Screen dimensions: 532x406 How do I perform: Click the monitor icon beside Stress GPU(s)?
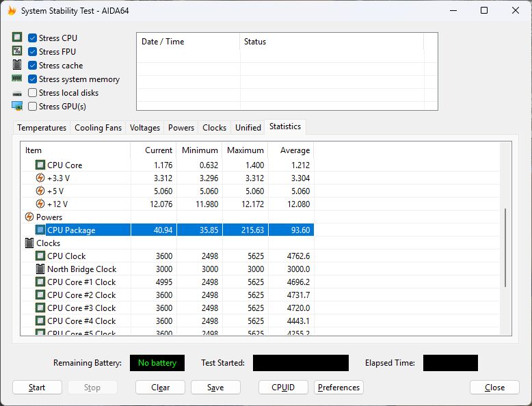tap(17, 106)
